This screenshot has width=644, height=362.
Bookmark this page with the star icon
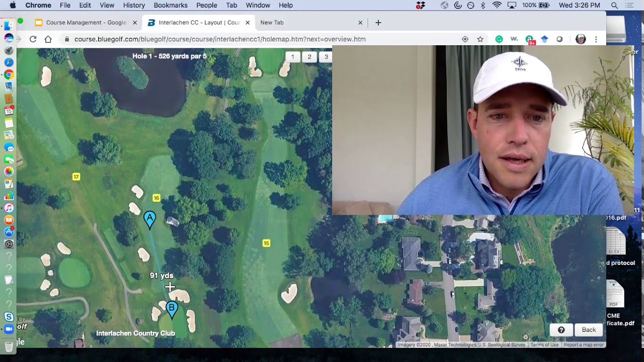[480, 39]
